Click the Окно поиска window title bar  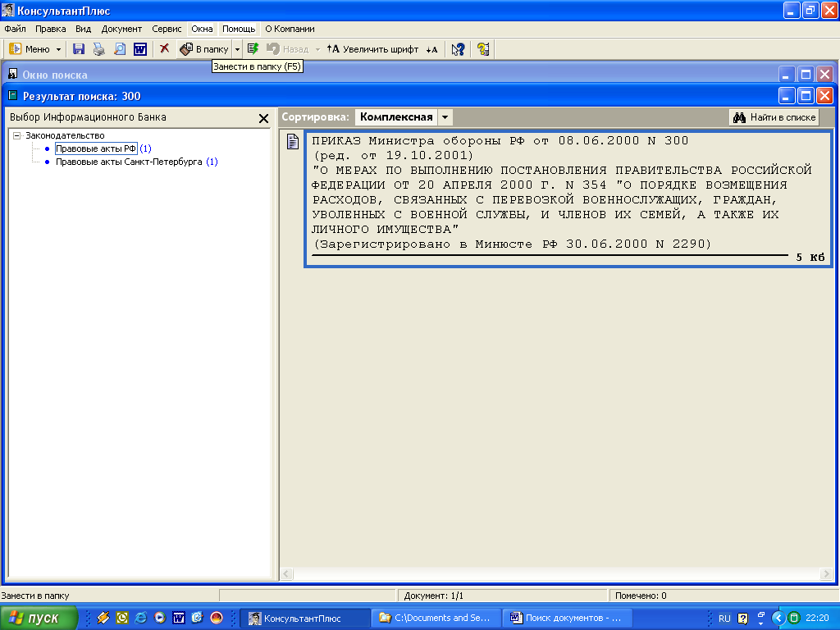[x=391, y=75]
